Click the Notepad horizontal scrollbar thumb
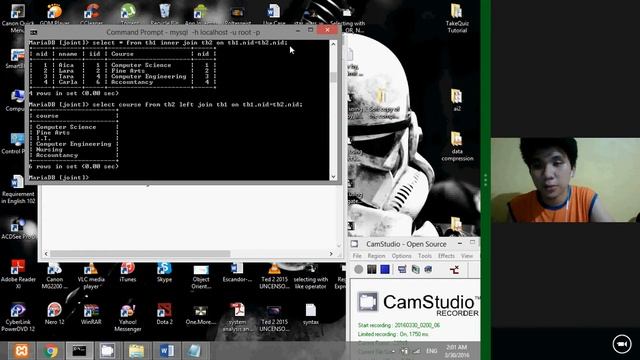The width and height of the screenshot is (640, 360). 140,254
